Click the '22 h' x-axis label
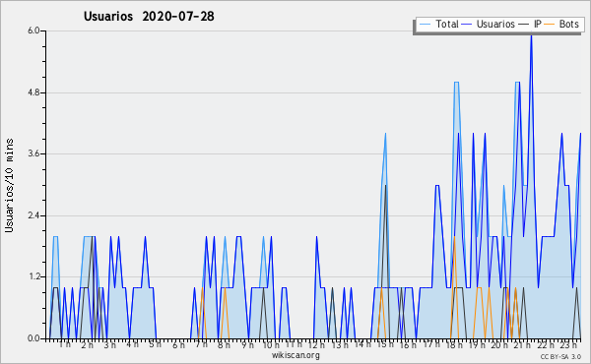This screenshot has width=591, height=364. click(x=546, y=344)
